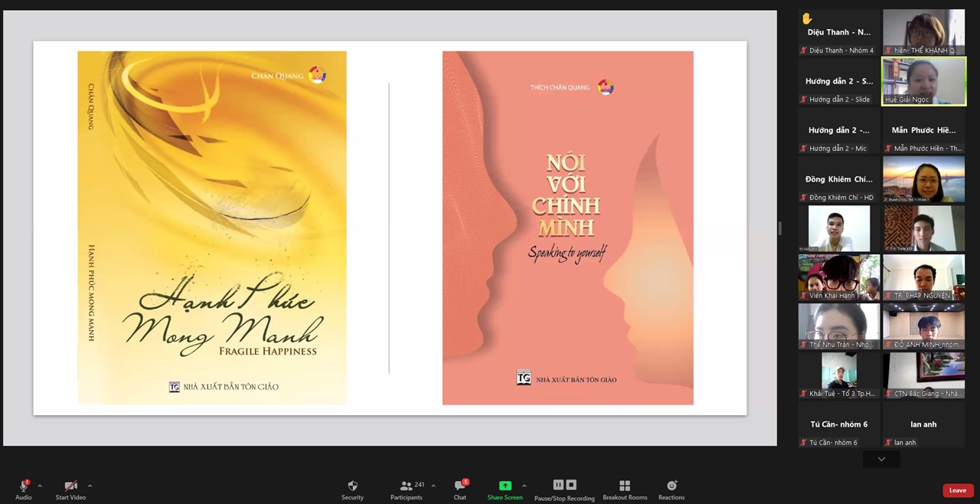Screen dimensions: 980x504
Task: Select the video tile above TRÍ PHÁP NGUYÊN
Action: 923,228
